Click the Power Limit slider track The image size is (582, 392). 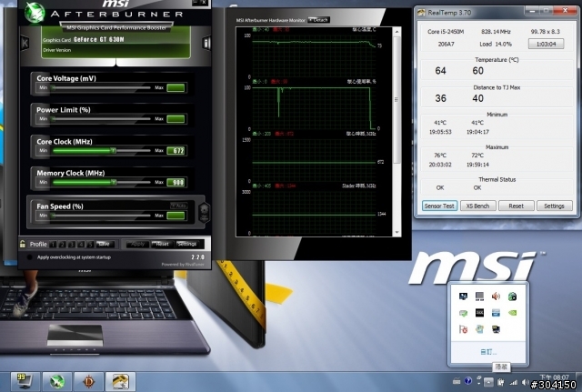click(101, 119)
